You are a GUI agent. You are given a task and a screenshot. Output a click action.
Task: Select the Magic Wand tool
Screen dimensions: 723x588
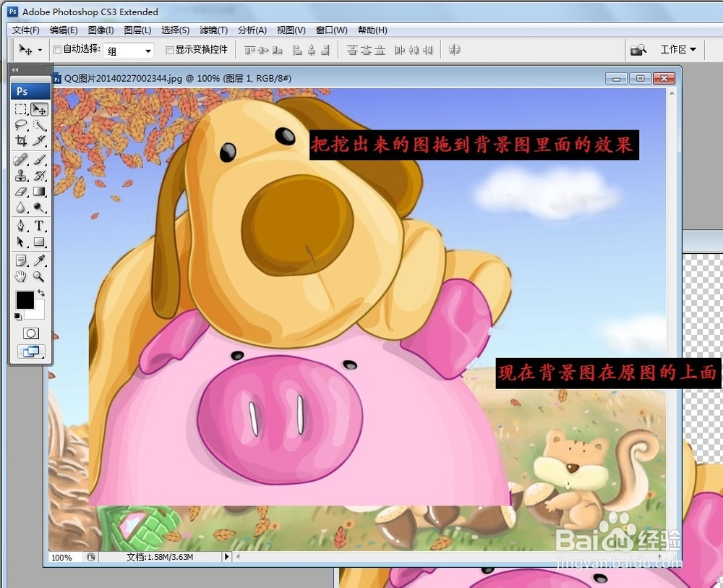[x=39, y=125]
